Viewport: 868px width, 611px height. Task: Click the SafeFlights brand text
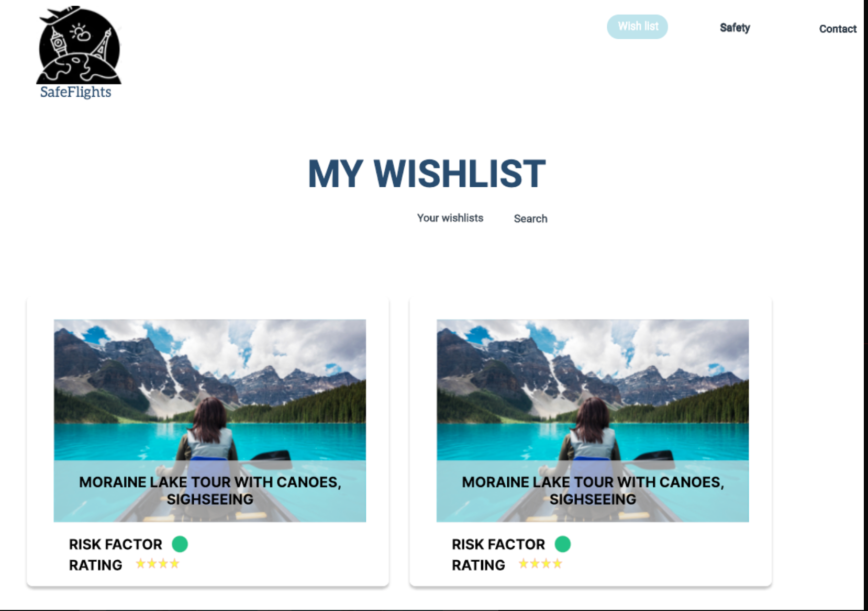point(76,92)
